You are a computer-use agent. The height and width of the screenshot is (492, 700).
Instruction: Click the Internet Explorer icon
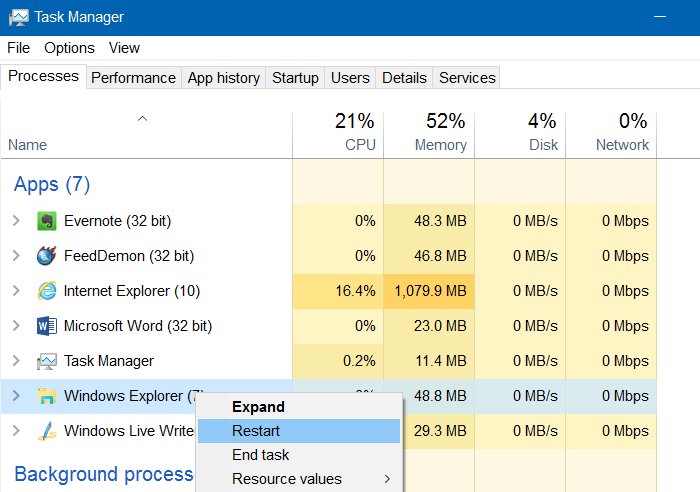click(x=46, y=291)
